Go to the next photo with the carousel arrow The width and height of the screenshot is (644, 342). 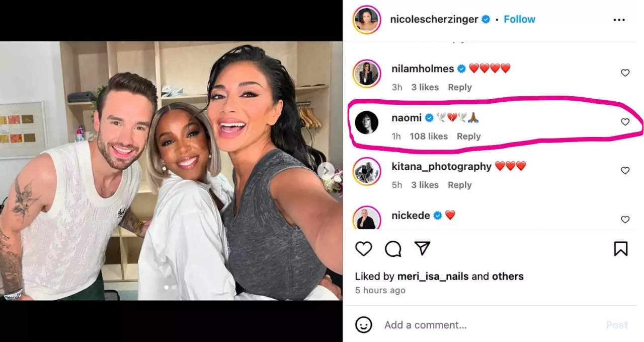[x=326, y=170]
